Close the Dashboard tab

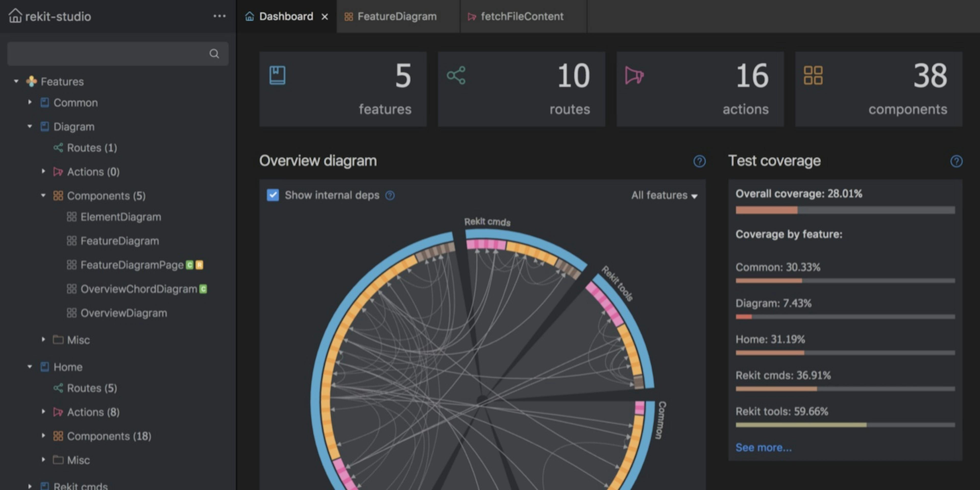(325, 17)
